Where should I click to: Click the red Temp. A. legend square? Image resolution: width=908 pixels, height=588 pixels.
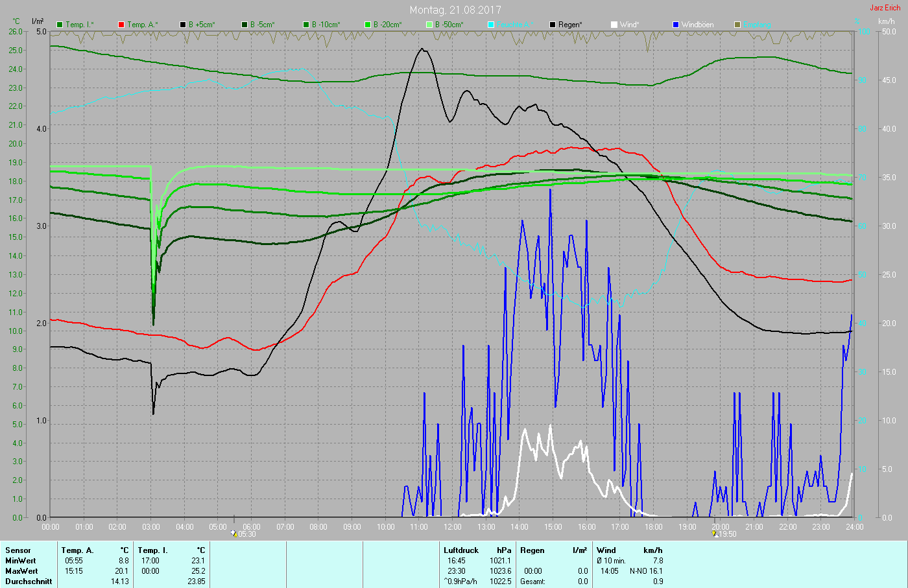[121, 25]
